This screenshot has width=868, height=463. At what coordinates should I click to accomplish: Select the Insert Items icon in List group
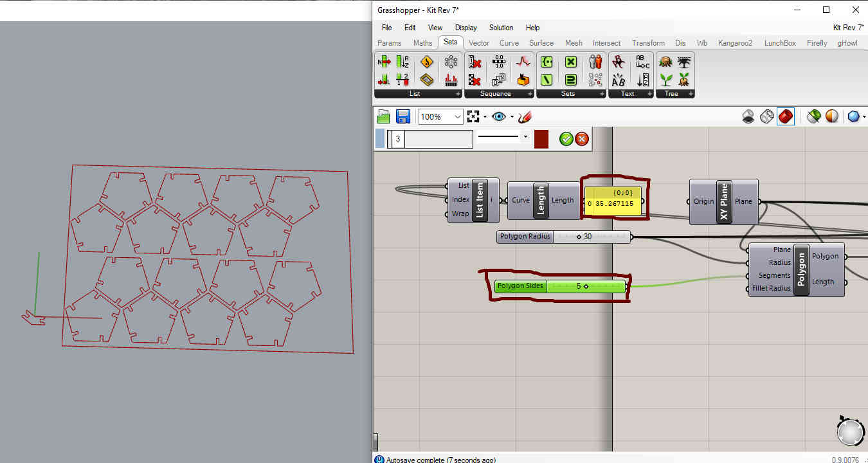384,62
